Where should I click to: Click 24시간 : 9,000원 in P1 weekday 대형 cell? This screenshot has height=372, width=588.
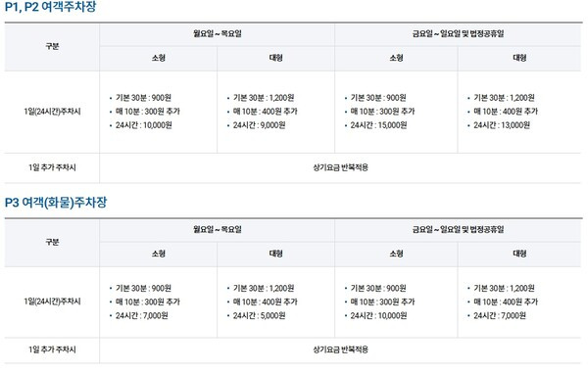tap(259, 125)
